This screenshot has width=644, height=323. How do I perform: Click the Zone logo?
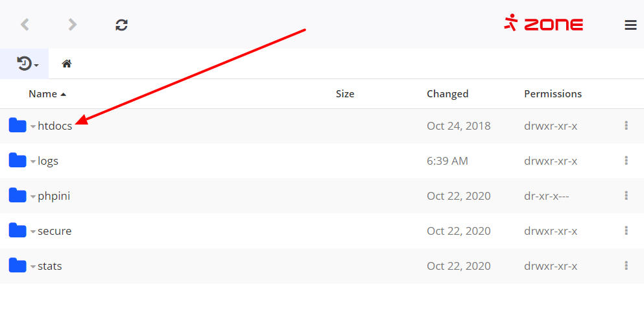click(543, 24)
